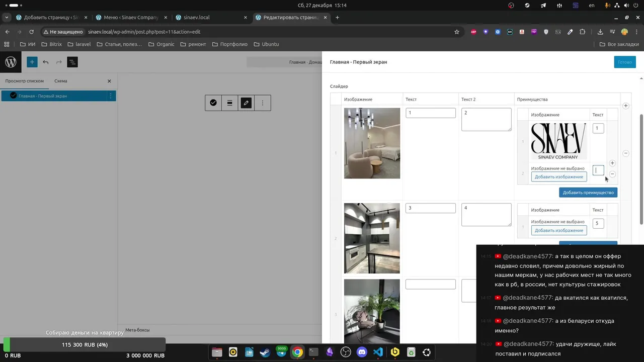Click the Текст field containing 1 in slider row 1
Image resolution: width=644 pixels, height=362 pixels.
431,113
